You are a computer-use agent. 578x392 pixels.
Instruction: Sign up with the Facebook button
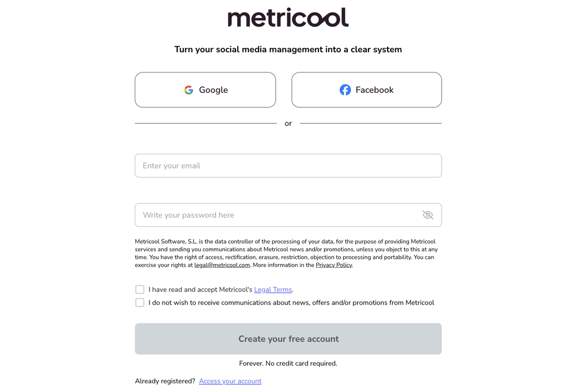click(366, 90)
